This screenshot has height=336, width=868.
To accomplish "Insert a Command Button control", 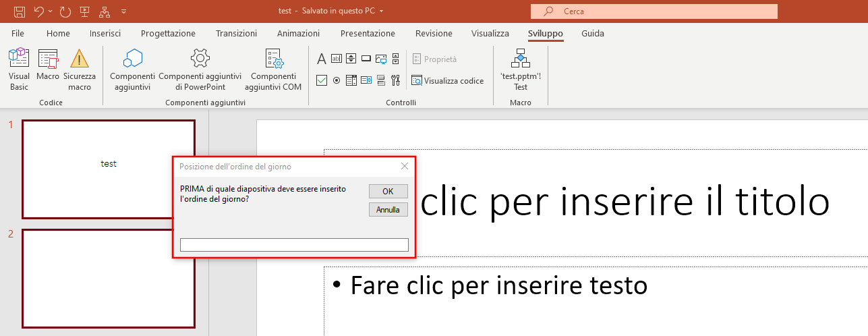I will click(x=366, y=59).
